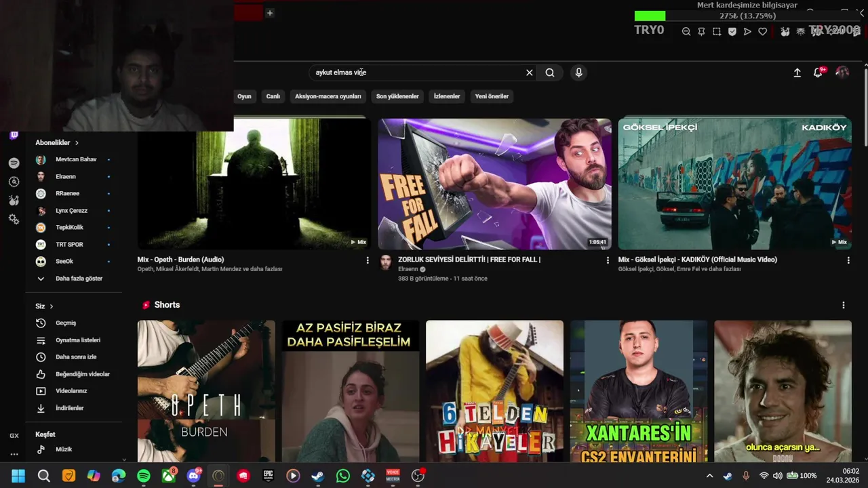Open Elraenn channel name under video

tap(408, 269)
